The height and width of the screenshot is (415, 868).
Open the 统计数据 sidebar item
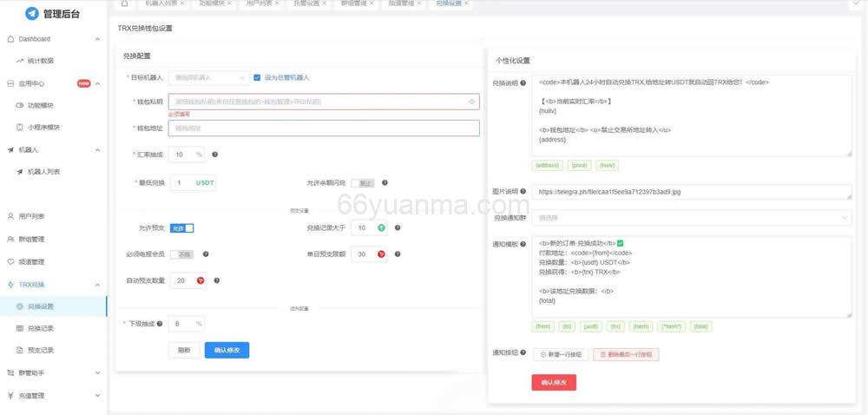[x=41, y=61]
